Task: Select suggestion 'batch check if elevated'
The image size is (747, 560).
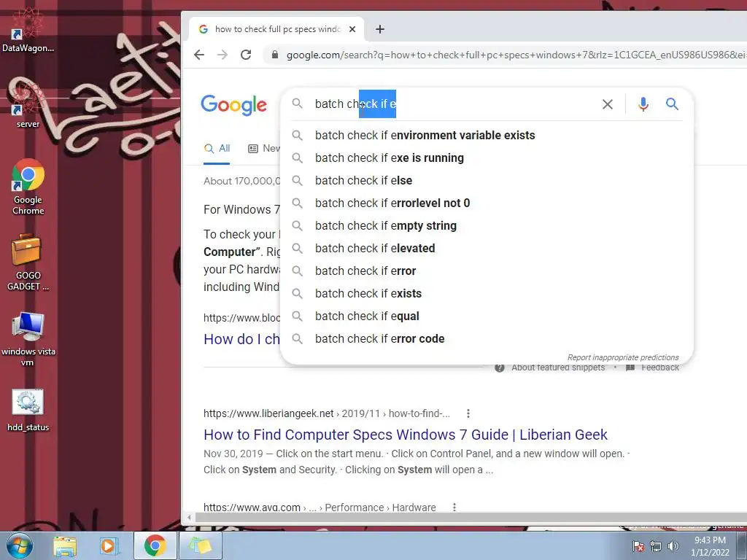Action: [x=487, y=249]
